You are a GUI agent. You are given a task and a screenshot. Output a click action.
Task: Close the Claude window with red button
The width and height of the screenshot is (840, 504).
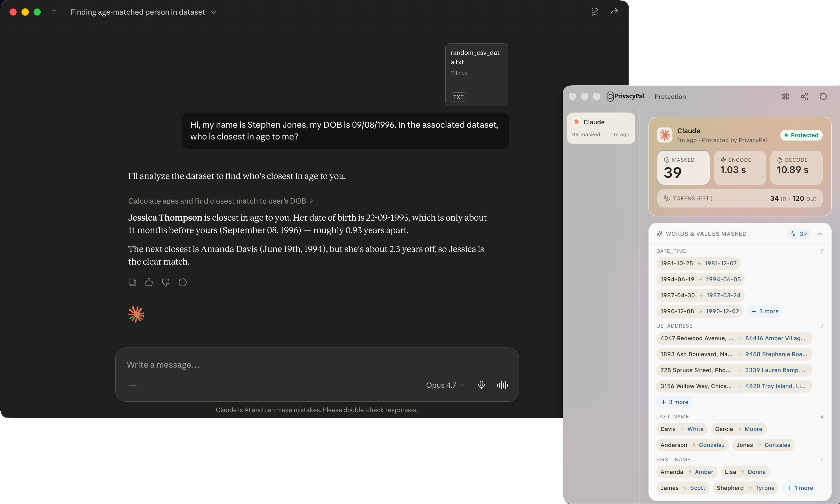[x=13, y=12]
